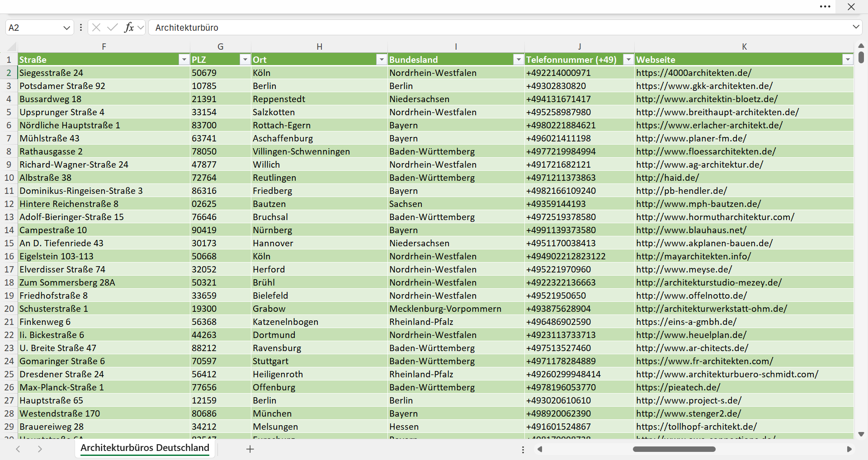
Task: Open link https://4000architekten.de/
Action: pyautogui.click(x=693, y=73)
